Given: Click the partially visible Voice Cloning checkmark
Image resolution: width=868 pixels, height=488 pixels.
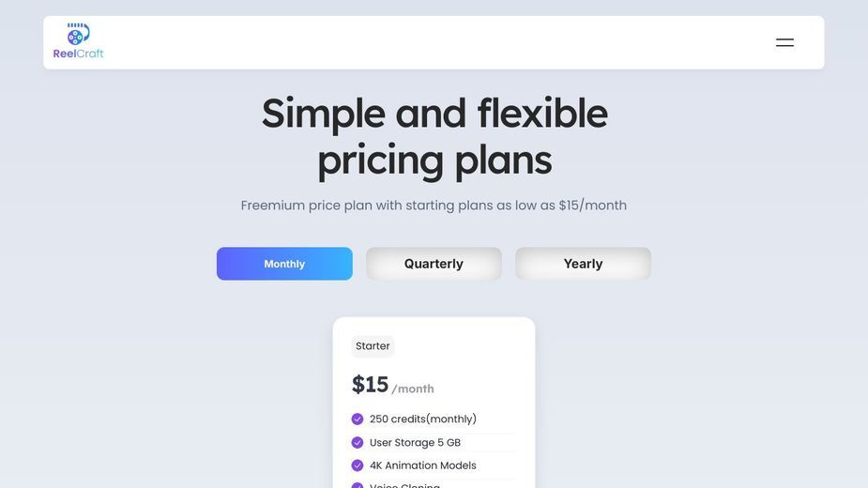Looking at the screenshot, I should click(x=358, y=485).
